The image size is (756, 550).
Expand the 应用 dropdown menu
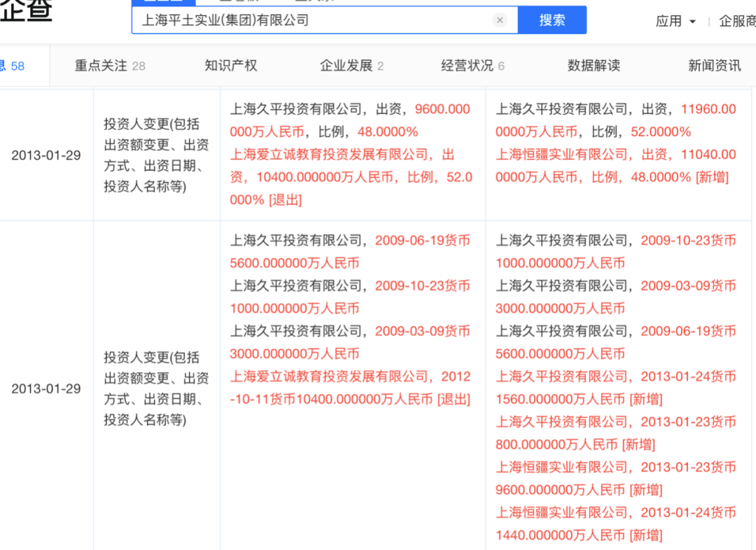(675, 21)
